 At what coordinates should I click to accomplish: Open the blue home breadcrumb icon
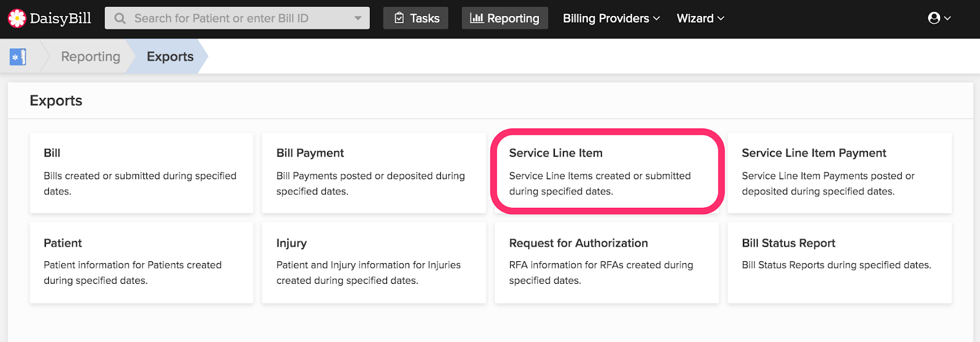[18, 57]
